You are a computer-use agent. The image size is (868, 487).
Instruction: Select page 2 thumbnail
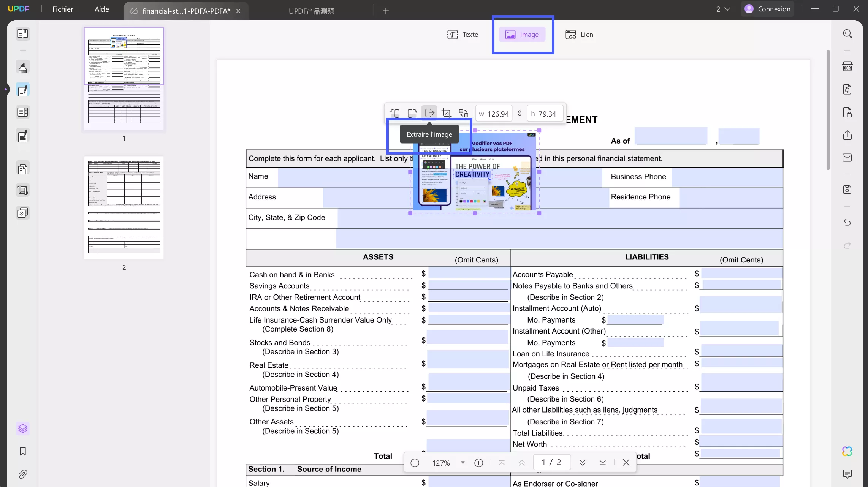tap(124, 208)
